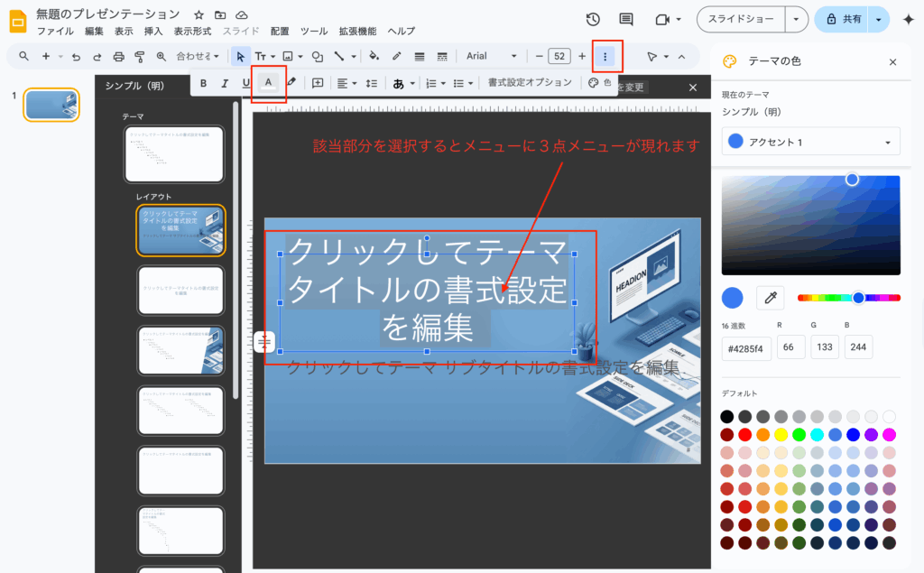
Task: Click 書式設定オプション button
Action: 530,83
